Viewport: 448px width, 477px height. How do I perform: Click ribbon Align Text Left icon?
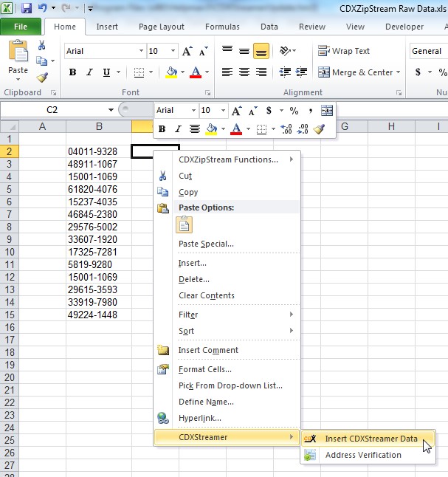click(227, 72)
